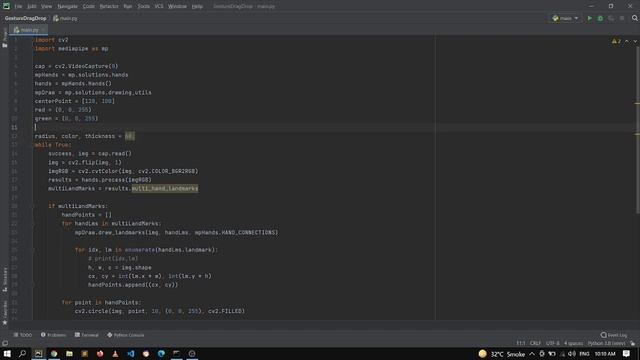The image size is (640, 360).
Task: Open Search Everywhere magnifier icon
Action: pos(635,18)
